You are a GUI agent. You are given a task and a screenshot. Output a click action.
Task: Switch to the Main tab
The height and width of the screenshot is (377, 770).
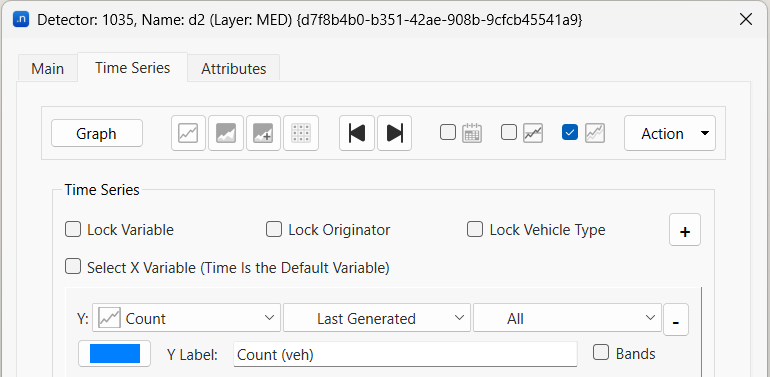(x=48, y=68)
